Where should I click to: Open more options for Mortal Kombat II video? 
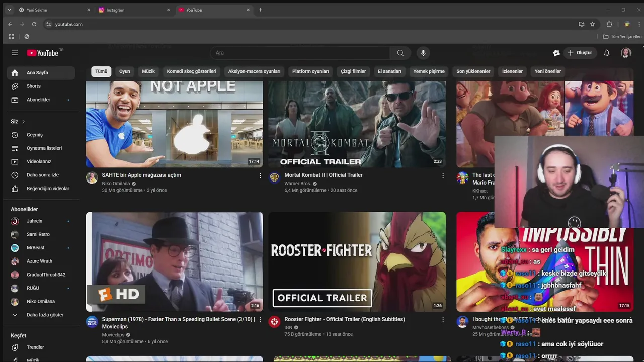point(443,175)
